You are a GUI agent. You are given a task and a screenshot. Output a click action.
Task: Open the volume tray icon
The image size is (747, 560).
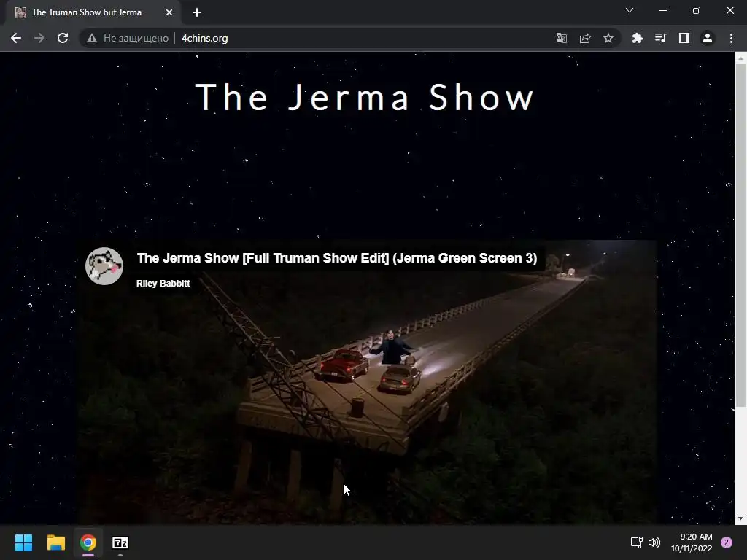pos(654,542)
